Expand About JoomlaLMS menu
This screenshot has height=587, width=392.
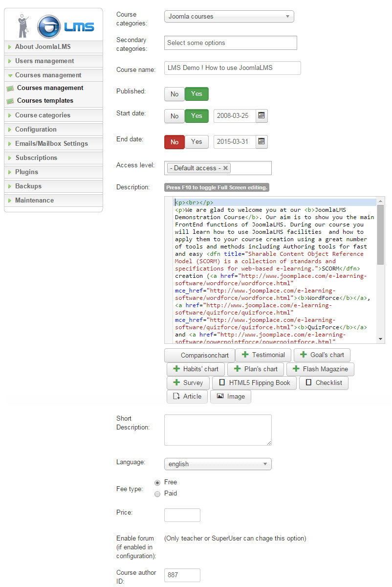pyautogui.click(x=54, y=47)
